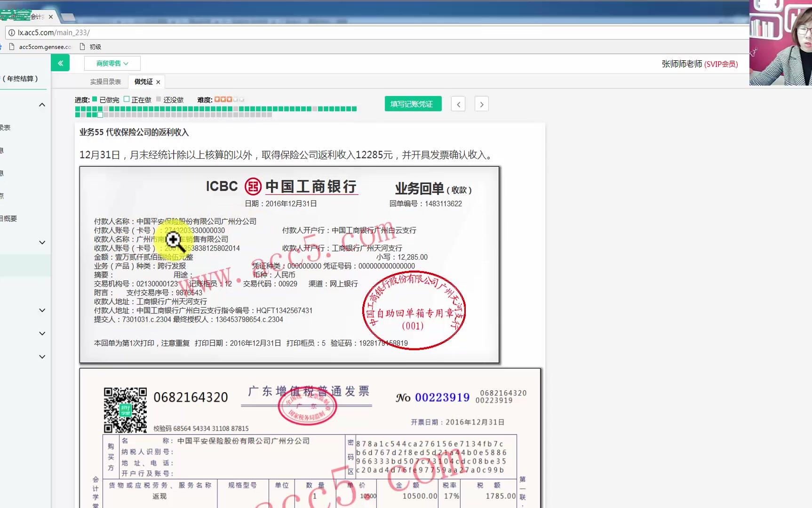812x508 pixels.
Task: Click the magnifier zoom cursor on the receipt
Action: click(175, 241)
